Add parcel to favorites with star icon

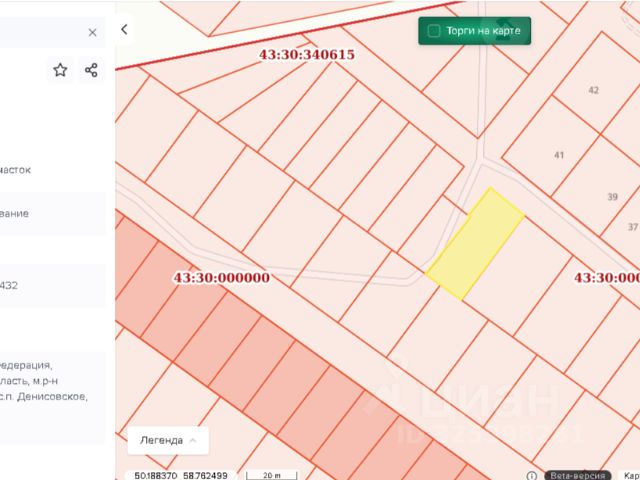tap(60, 70)
